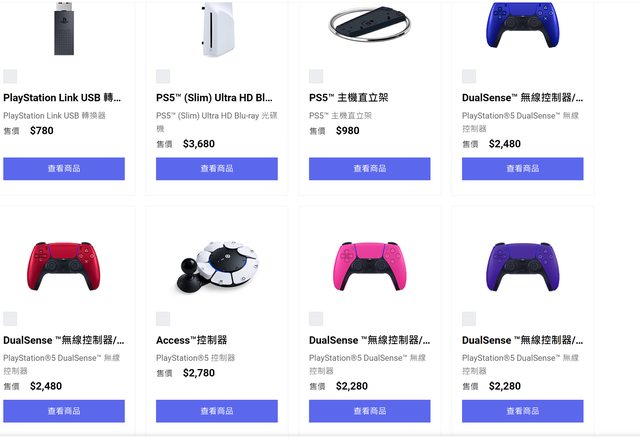The image size is (640, 439).
Task: Click the purple DualSense controller image
Action: (x=522, y=266)
